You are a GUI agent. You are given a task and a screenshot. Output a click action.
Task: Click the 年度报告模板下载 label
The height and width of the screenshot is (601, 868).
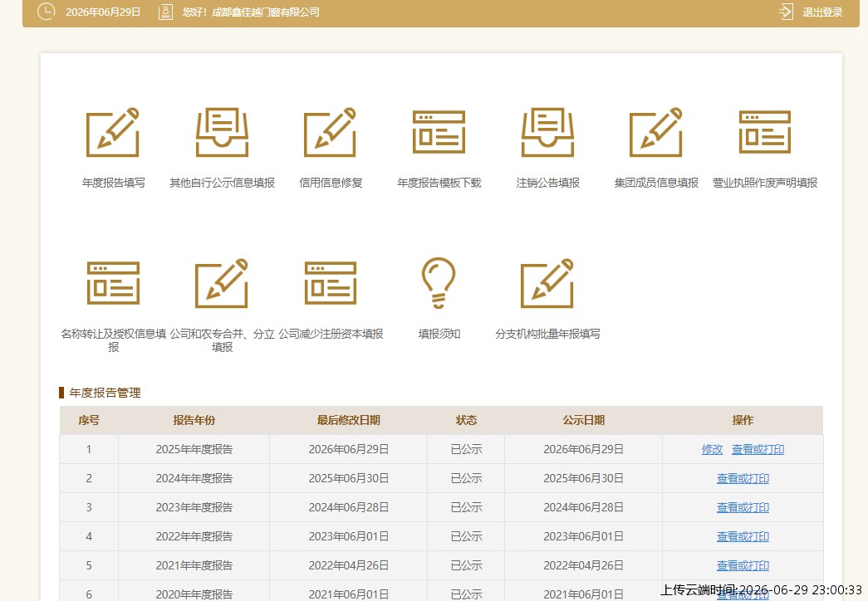[x=439, y=183]
